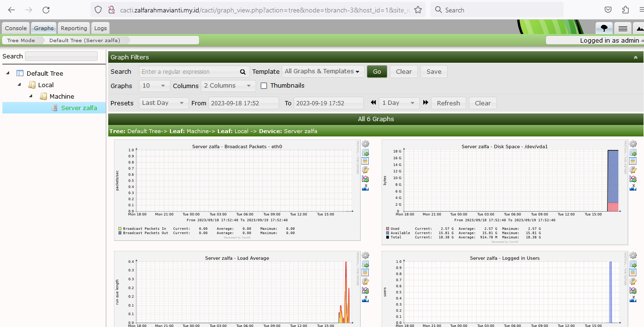The image size is (644, 327).
Task: Click Clear button next to Refresh
Action: pos(483,103)
